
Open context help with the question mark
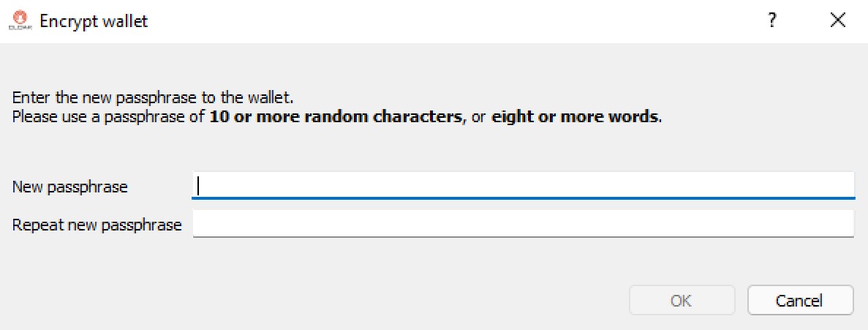click(x=772, y=21)
